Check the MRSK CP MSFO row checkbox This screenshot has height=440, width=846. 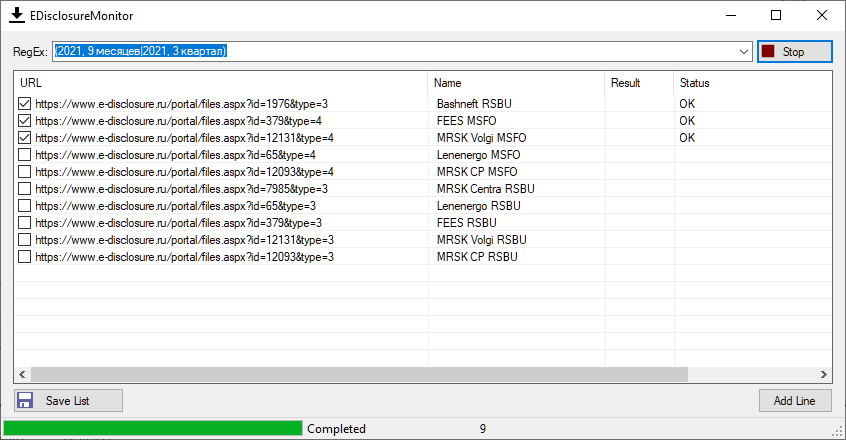coord(24,171)
